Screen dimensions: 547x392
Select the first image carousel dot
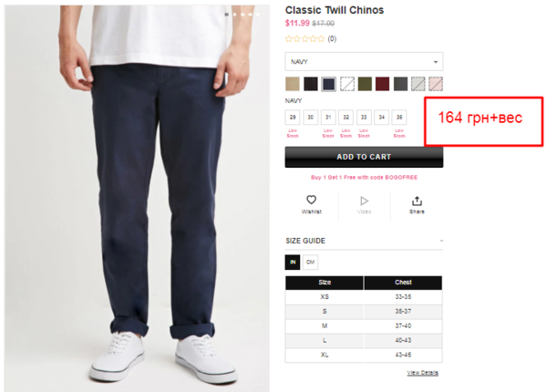227,15
